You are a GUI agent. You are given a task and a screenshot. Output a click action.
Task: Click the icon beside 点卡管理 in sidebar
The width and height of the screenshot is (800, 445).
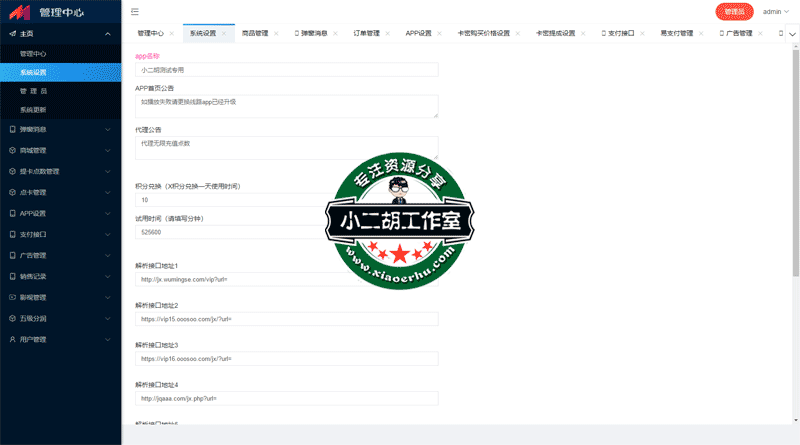13,192
